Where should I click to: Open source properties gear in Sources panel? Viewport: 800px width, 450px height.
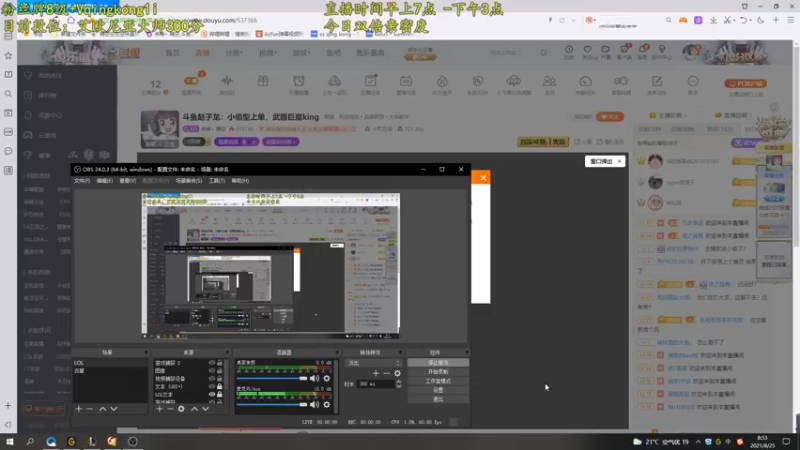click(x=181, y=409)
